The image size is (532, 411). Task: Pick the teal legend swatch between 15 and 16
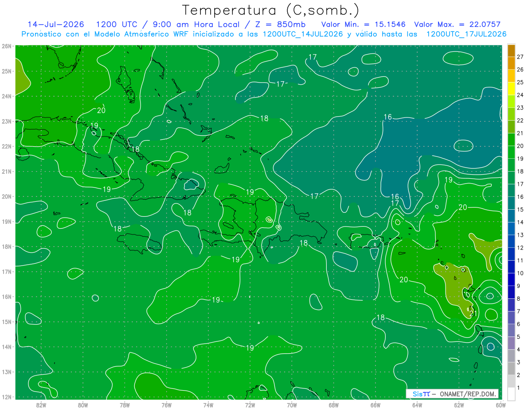[511, 203]
